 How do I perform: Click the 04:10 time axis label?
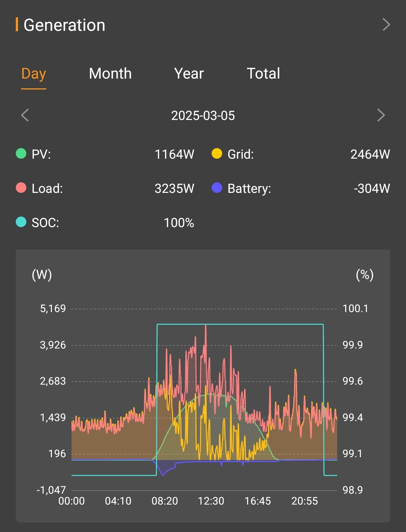(118, 501)
